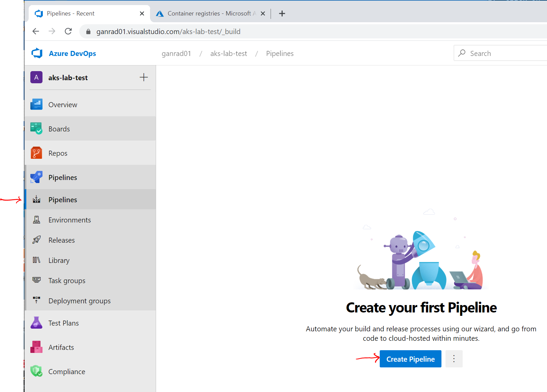Click the ganrad01 breadcrumb link
547x392 pixels.
click(x=176, y=54)
